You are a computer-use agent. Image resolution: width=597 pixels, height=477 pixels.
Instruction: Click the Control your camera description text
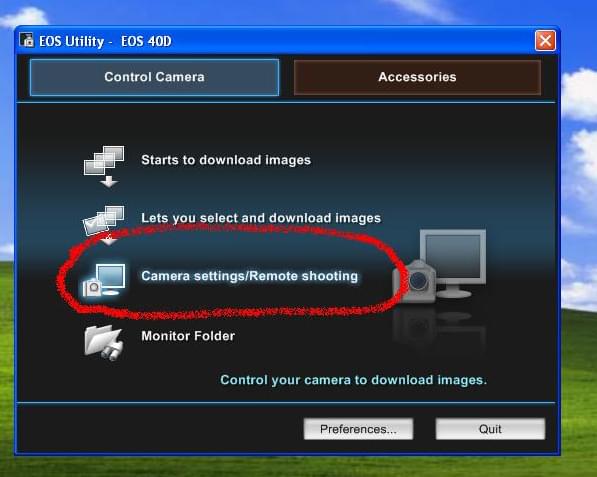coord(353,380)
